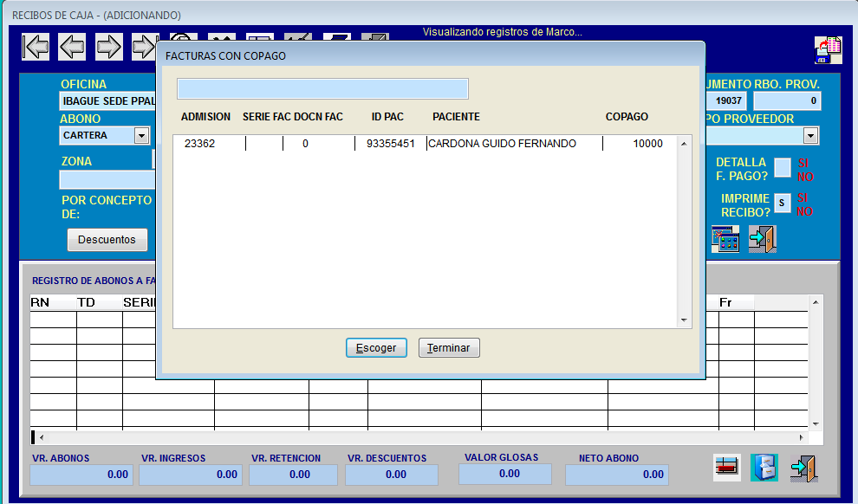The width and height of the screenshot is (858, 504).
Task: Click the IMPRIME RECIBO box containing S
Action: (783, 203)
